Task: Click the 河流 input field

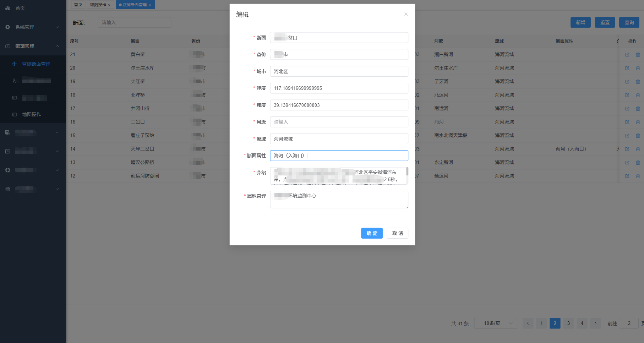Action: 339,122
